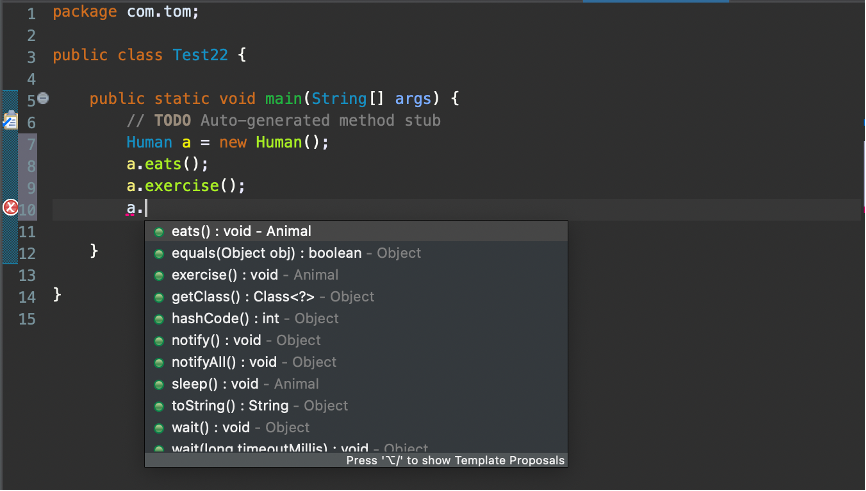Collapse the main method fold on line 5
Image resolution: width=866 pixels, height=491 pixels.
pyautogui.click(x=43, y=98)
